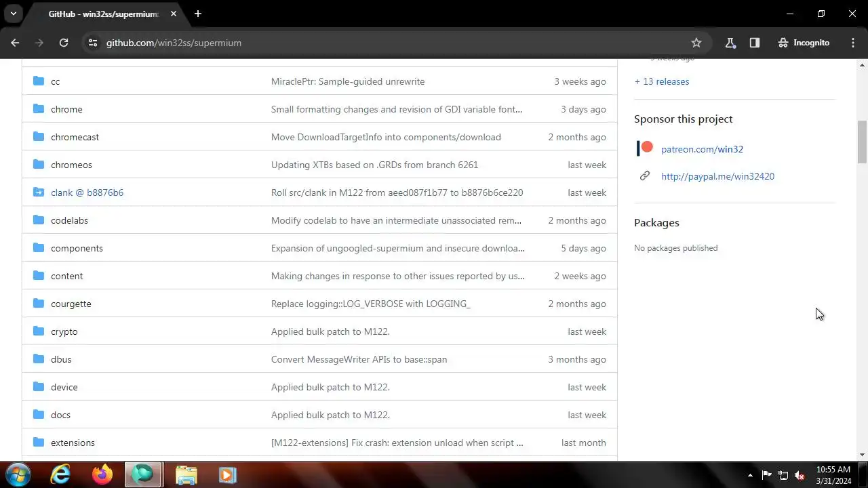View the + 13 releases link
Viewport: 868px width, 488px height.
tap(662, 81)
